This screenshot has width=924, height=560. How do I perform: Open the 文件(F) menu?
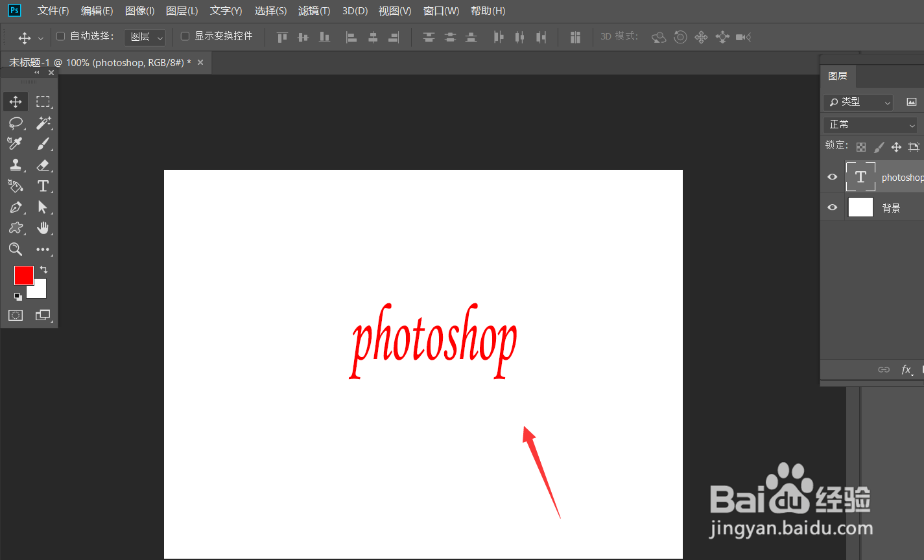pos(53,11)
